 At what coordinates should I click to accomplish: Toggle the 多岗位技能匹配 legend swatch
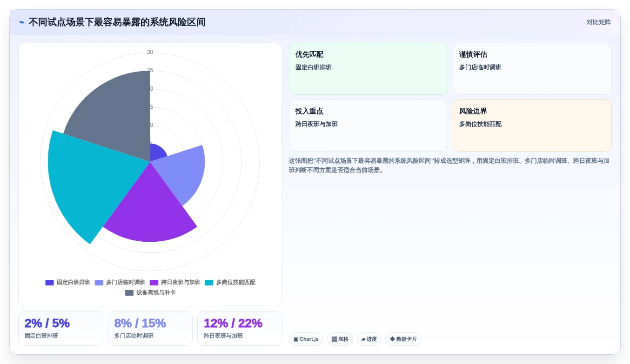209,283
